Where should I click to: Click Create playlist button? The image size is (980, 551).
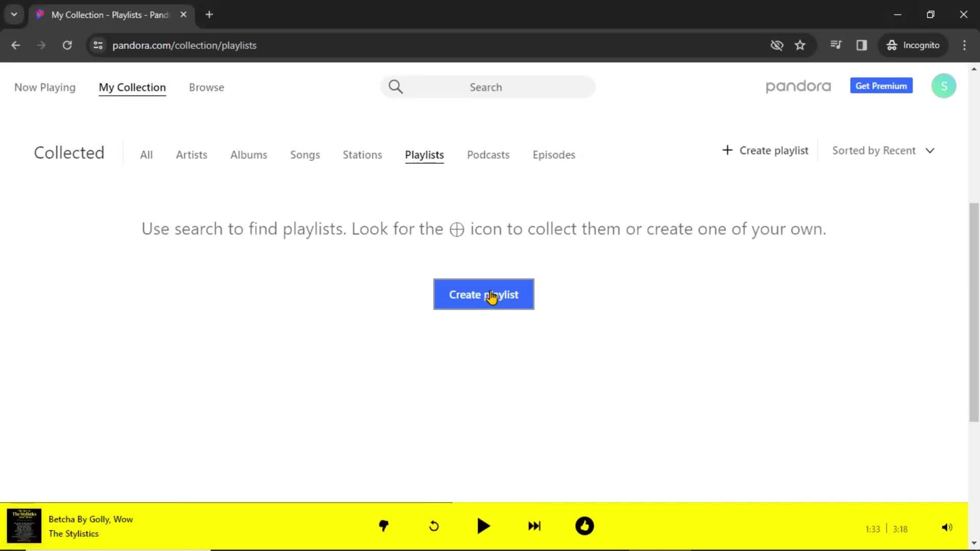[x=483, y=295]
